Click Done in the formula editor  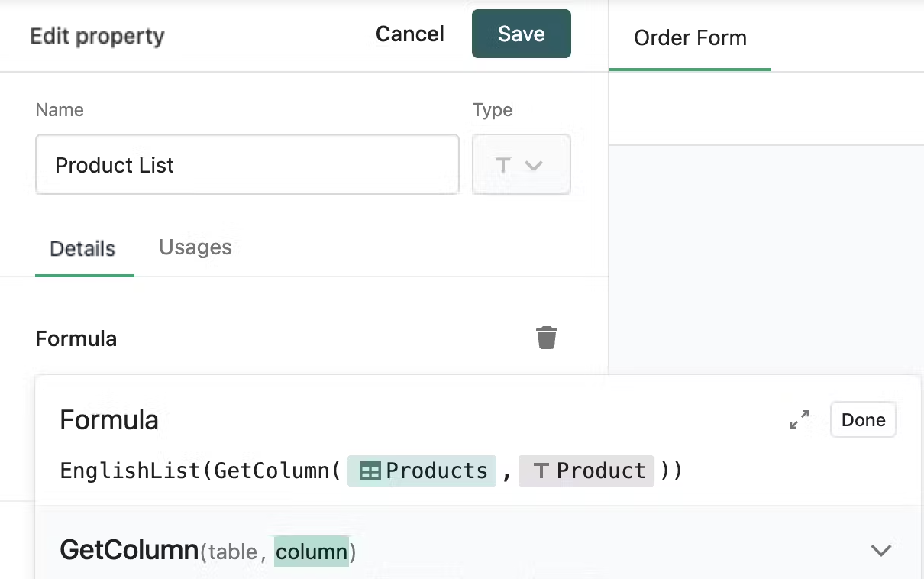click(x=863, y=420)
